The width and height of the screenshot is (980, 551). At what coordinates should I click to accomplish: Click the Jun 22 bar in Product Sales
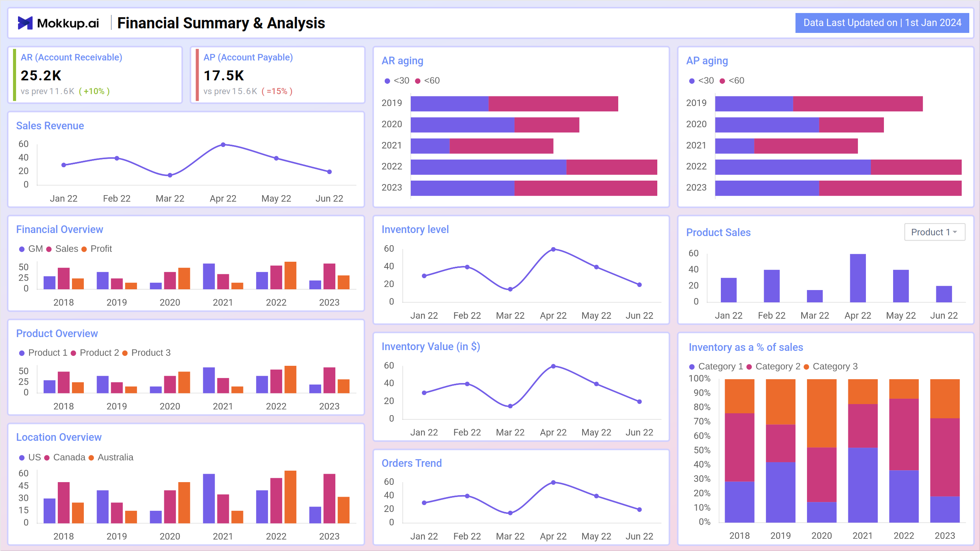pyautogui.click(x=944, y=294)
